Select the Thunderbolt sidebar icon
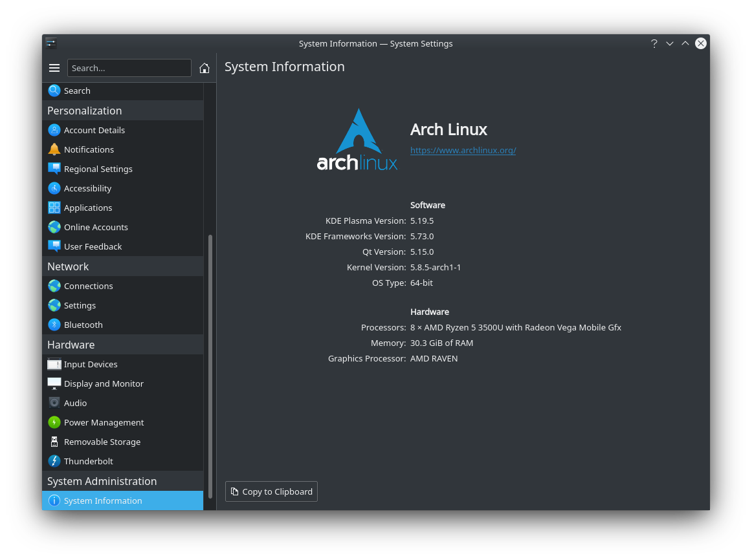 pos(54,461)
